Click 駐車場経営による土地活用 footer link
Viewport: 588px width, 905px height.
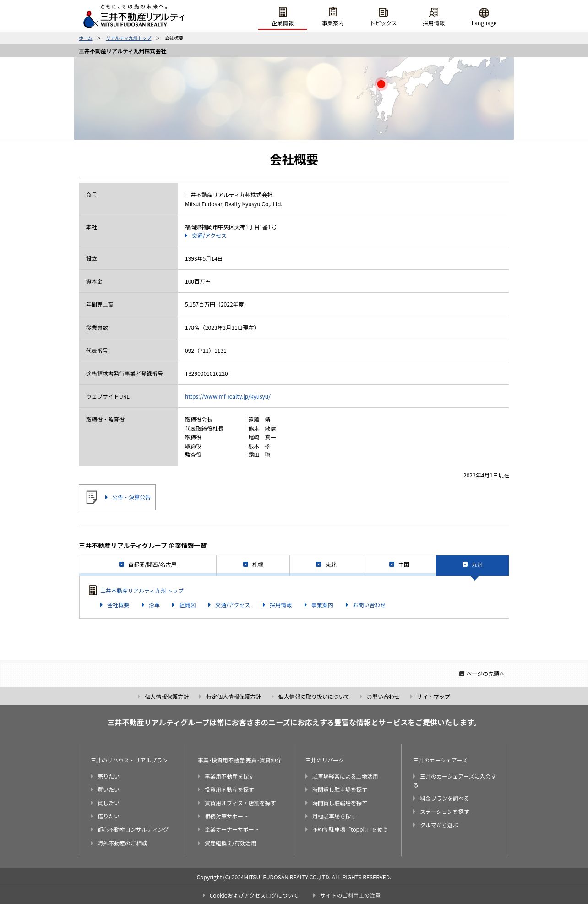pyautogui.click(x=345, y=776)
